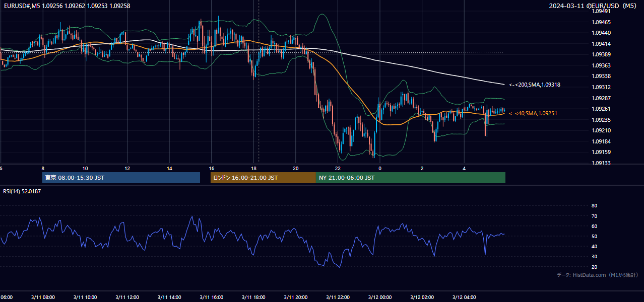Click hour label 18 under price chart

pos(253,169)
